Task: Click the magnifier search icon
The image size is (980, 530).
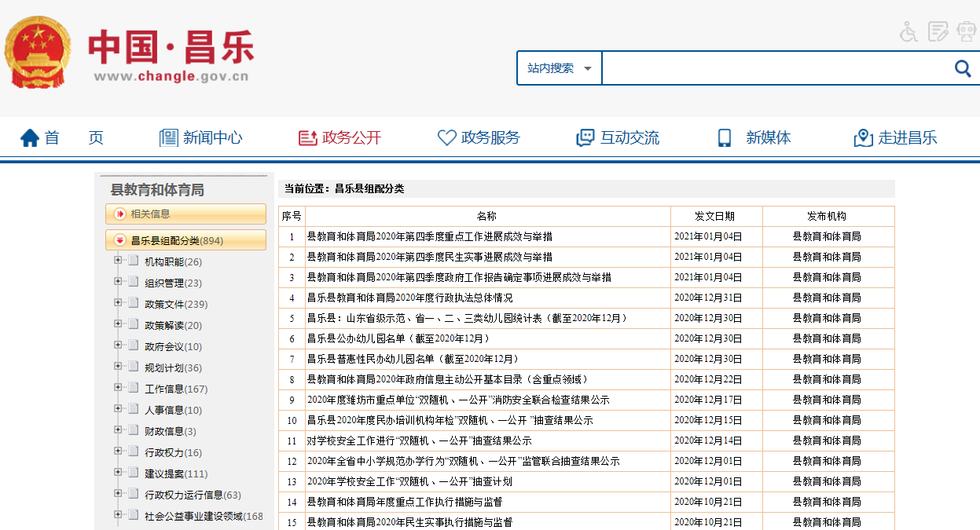Action: pos(963,68)
